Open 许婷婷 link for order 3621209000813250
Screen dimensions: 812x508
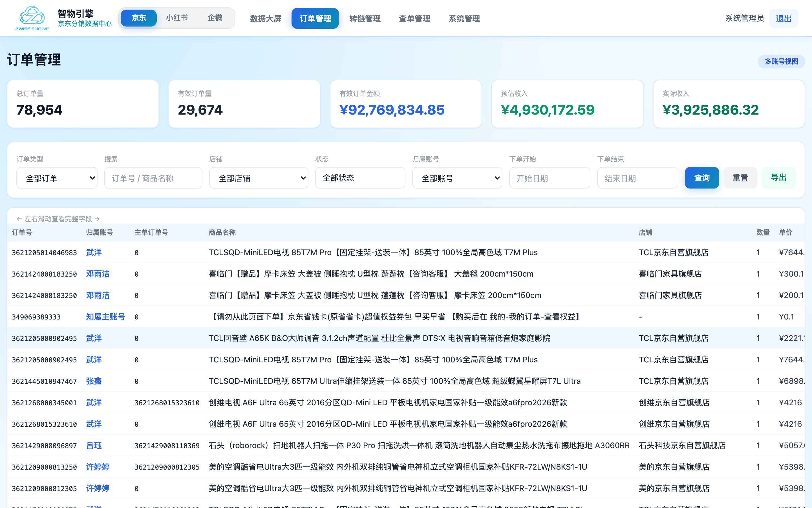pos(98,467)
